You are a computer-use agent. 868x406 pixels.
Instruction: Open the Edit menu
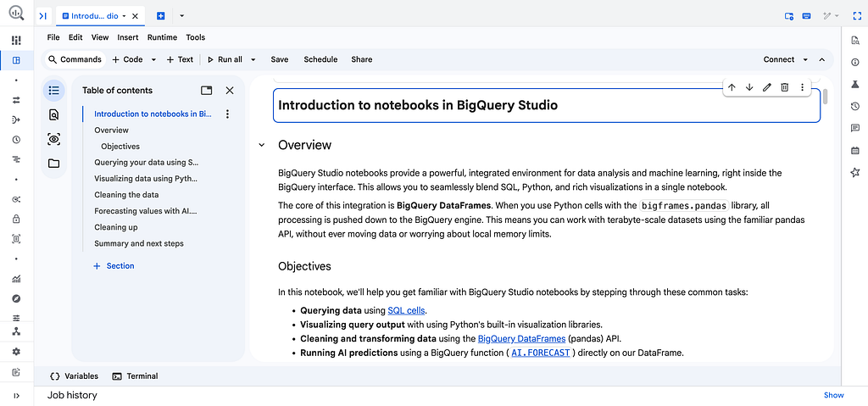[x=75, y=37]
